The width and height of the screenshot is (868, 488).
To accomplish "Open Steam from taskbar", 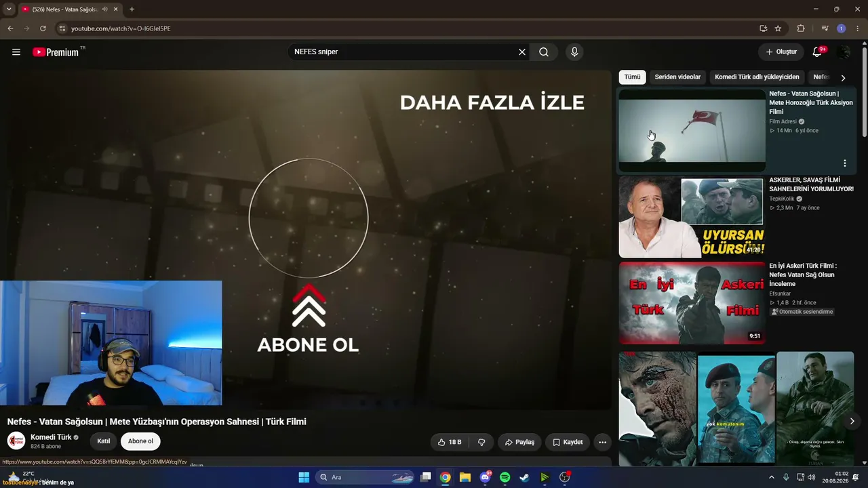I will [x=524, y=477].
